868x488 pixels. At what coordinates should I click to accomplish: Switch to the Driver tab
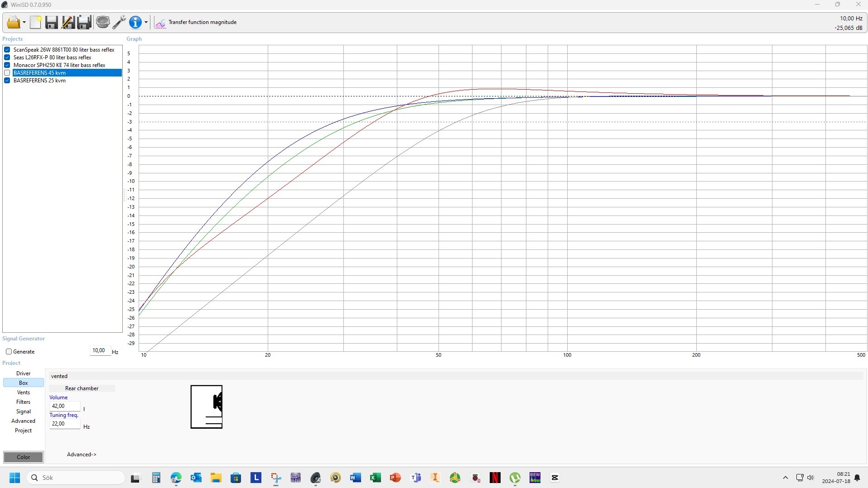[24, 373]
